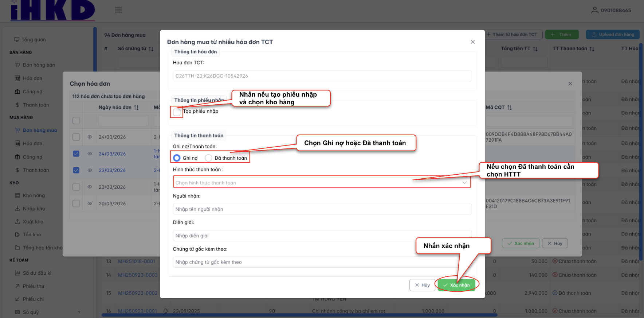Image resolution: width=644 pixels, height=318 pixels.
Task: Select the Ghi nợ radio option
Action: (x=177, y=158)
